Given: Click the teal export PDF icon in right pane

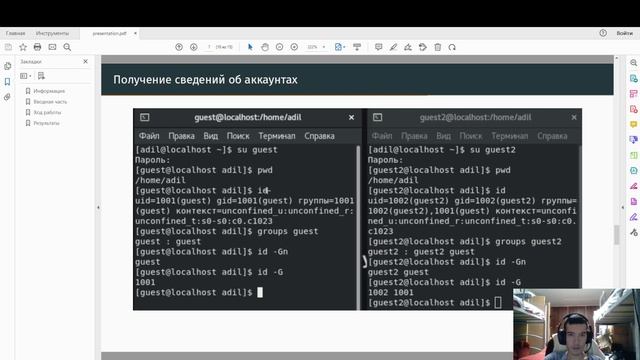Looking at the screenshot, I should click(x=633, y=78).
